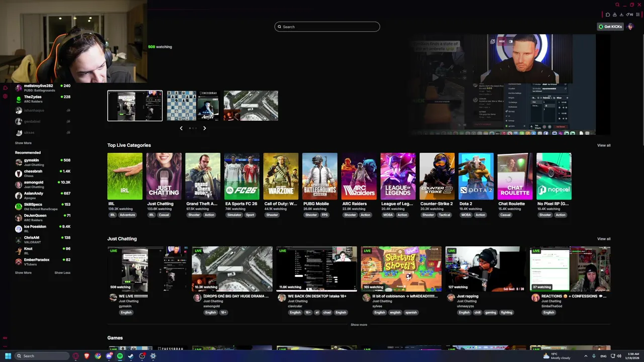Screen dimensions: 644x362
Task: Expand Show More under followed channels
Action: [23, 143]
